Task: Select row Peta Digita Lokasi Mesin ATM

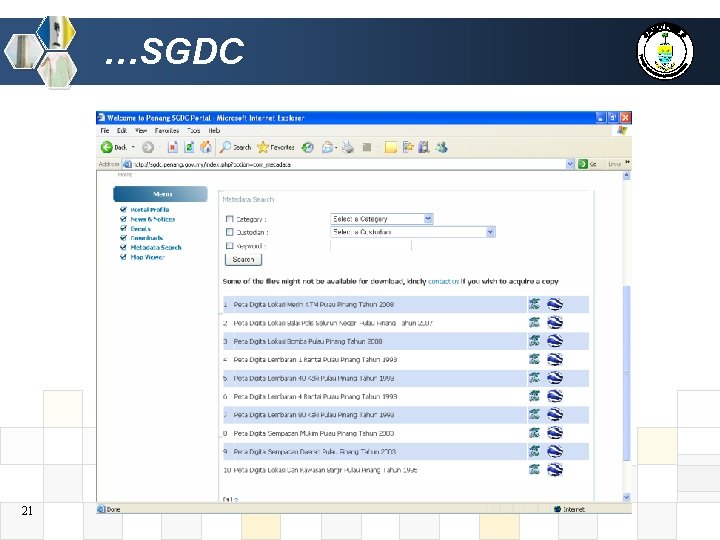Action: click(405, 304)
